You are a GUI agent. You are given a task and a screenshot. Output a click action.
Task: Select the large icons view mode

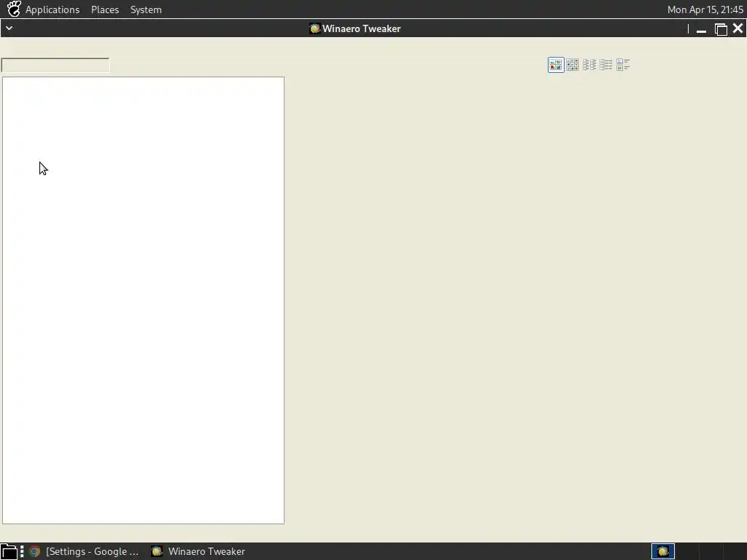click(x=555, y=65)
